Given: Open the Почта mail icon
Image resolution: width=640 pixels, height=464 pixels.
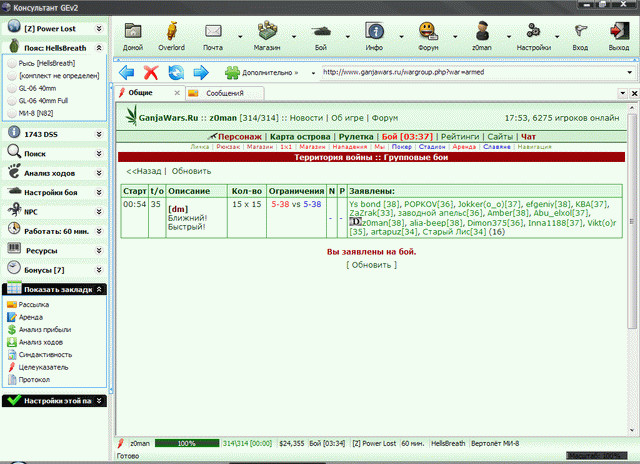Looking at the screenshot, I should coord(213,31).
